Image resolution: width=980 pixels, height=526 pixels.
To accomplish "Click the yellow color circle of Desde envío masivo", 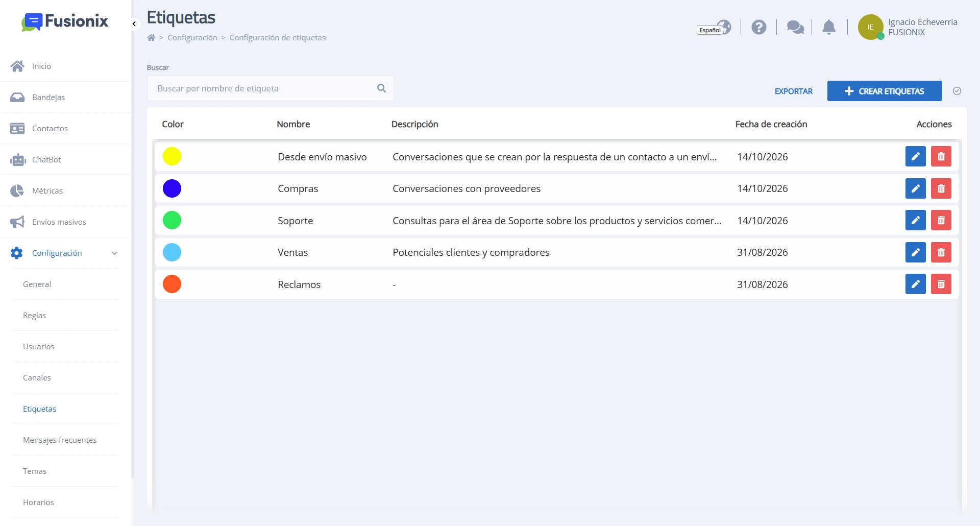I will pyautogui.click(x=172, y=156).
